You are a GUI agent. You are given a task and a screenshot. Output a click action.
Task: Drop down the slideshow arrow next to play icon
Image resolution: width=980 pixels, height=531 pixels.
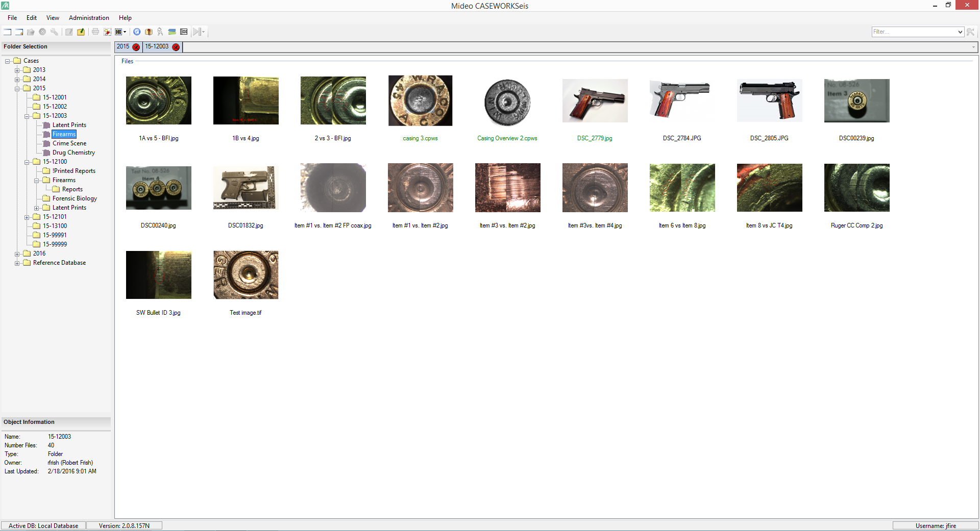tap(204, 32)
